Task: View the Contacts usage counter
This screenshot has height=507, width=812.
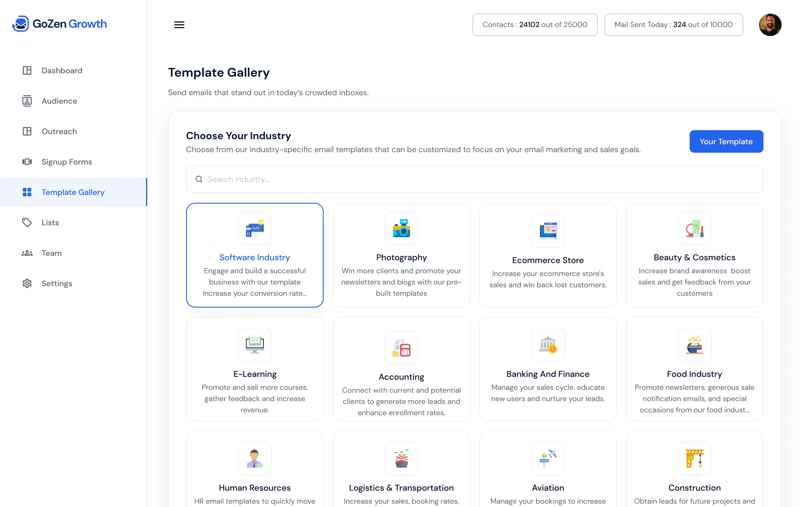Action: tap(535, 25)
